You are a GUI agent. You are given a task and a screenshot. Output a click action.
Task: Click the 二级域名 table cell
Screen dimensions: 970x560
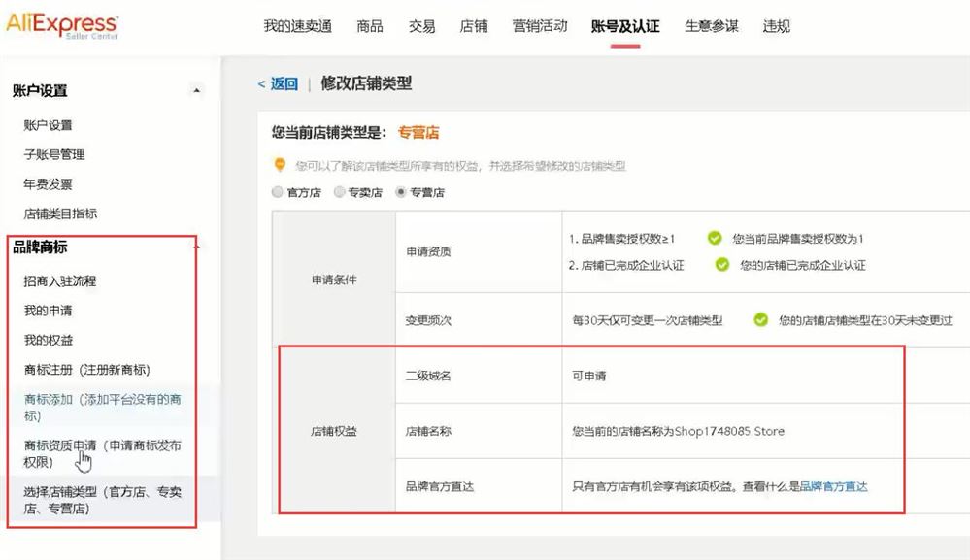tap(479, 376)
